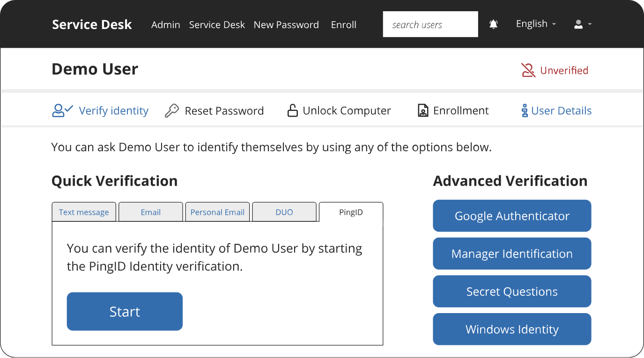644x358 pixels.
Task: Click the Demo User heading
Action: click(x=95, y=69)
